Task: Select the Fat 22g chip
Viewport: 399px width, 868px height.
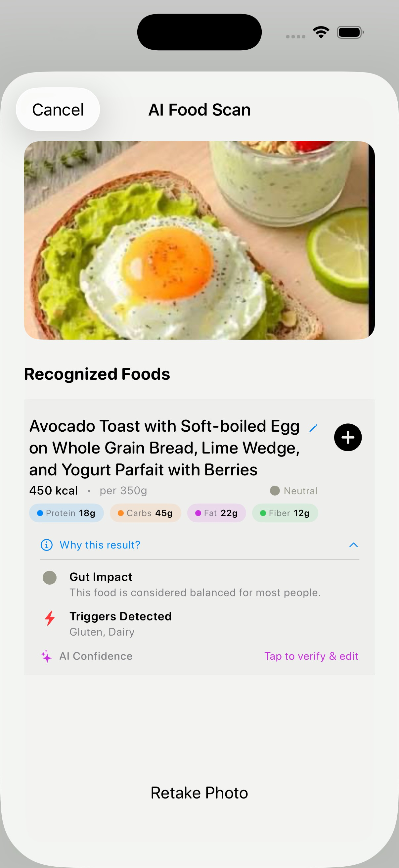Action: click(216, 513)
